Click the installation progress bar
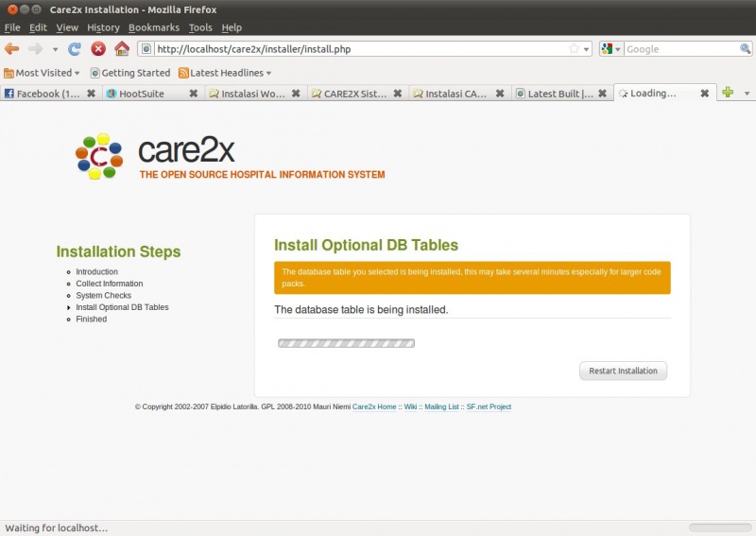Screen dimensions: 756x536 click(346, 342)
